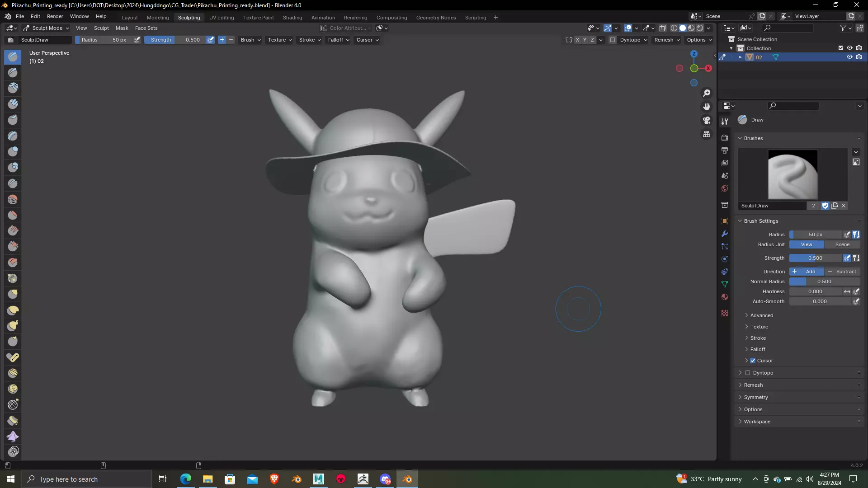This screenshot has height=488, width=868.
Task: Click the Windows taskbar search box
Action: pos(87,479)
